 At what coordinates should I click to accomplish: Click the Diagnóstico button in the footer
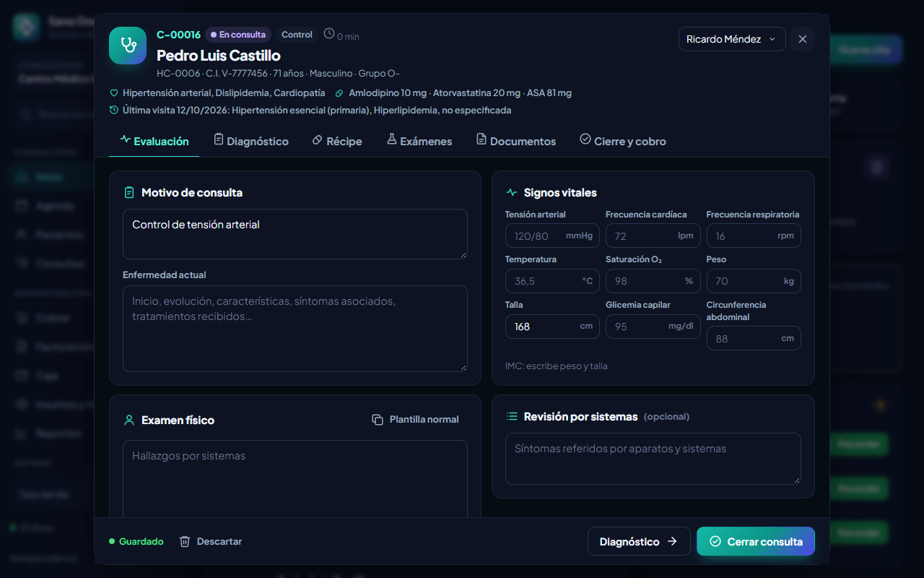pos(639,541)
